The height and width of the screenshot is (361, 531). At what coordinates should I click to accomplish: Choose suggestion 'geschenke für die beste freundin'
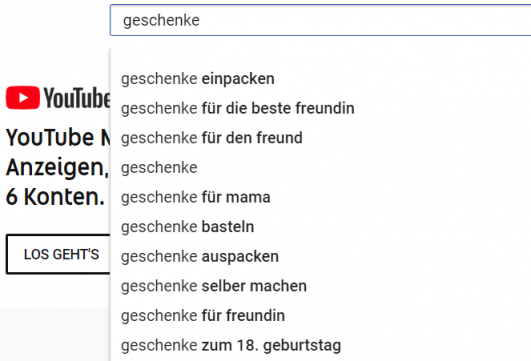coord(320,108)
